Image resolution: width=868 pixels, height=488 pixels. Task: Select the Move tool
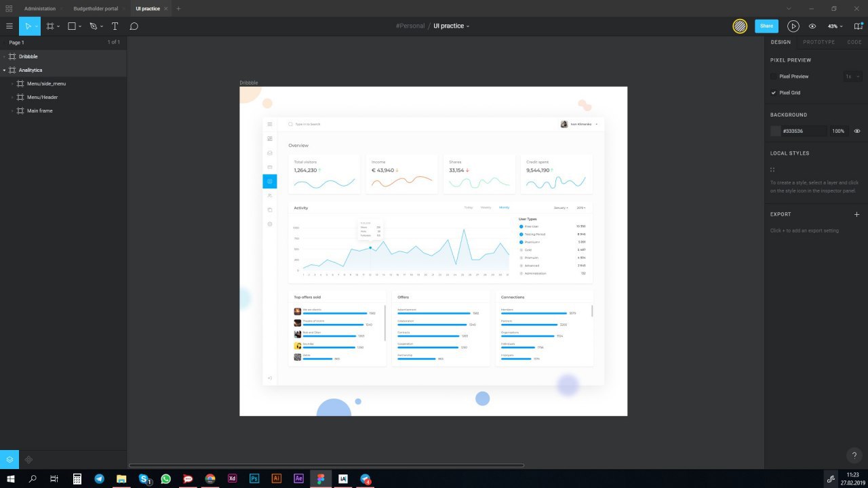tap(27, 26)
